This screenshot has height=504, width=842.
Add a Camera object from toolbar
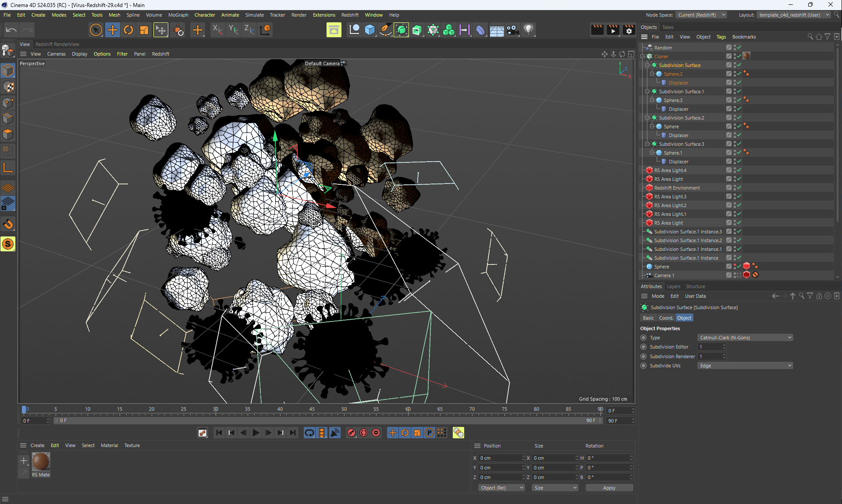coord(512,30)
